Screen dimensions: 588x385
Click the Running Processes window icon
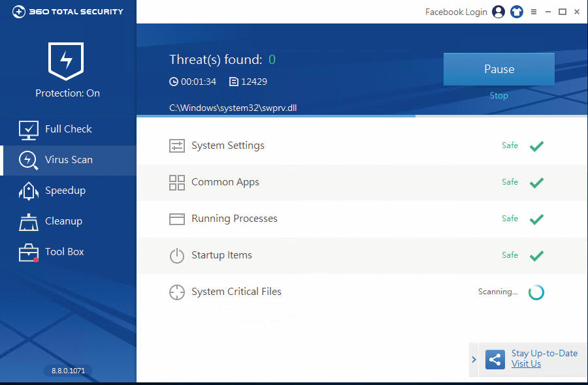click(x=177, y=219)
